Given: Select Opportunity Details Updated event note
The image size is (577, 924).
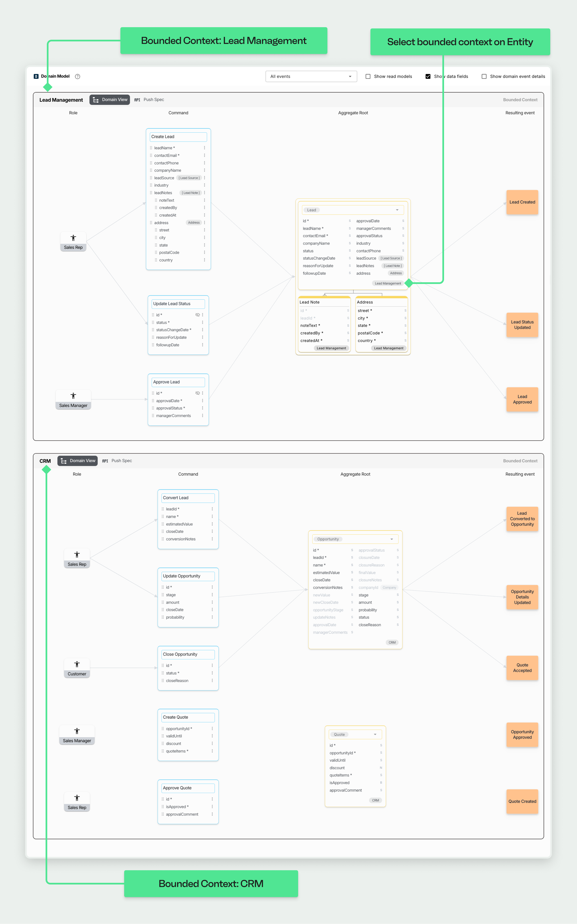Looking at the screenshot, I should click(x=522, y=597).
